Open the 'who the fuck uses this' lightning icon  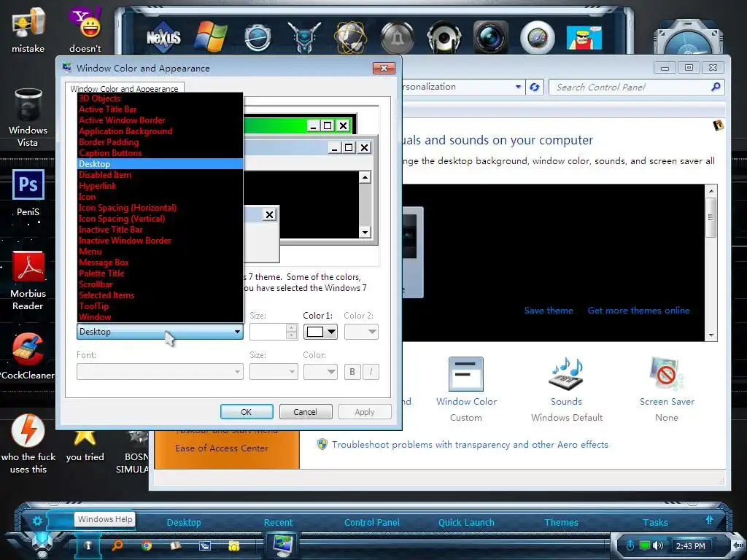(28, 443)
